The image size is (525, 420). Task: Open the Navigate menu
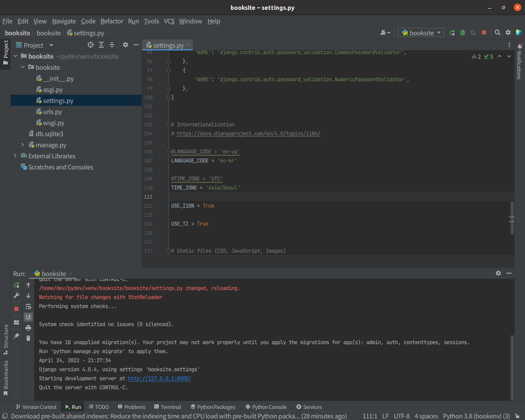click(x=64, y=21)
